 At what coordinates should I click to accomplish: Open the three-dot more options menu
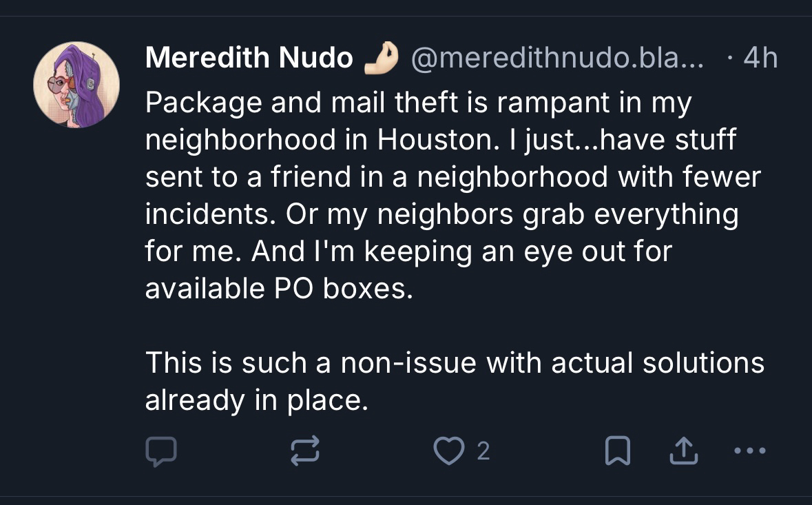point(749,451)
